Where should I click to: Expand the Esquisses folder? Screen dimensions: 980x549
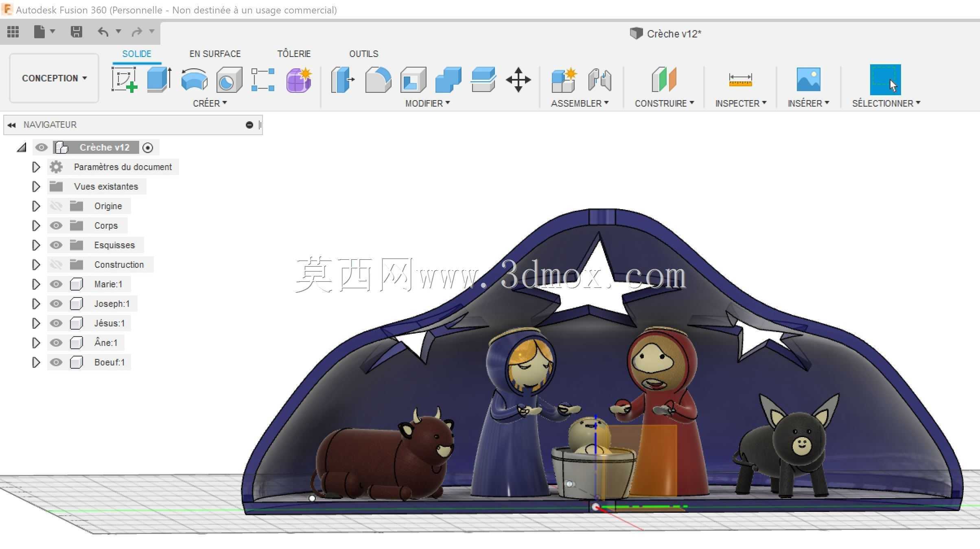pos(36,245)
